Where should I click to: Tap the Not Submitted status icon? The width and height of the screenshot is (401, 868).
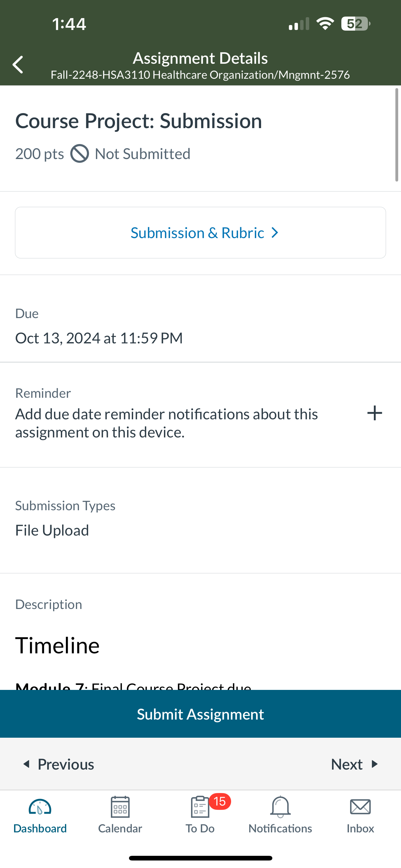point(79,154)
